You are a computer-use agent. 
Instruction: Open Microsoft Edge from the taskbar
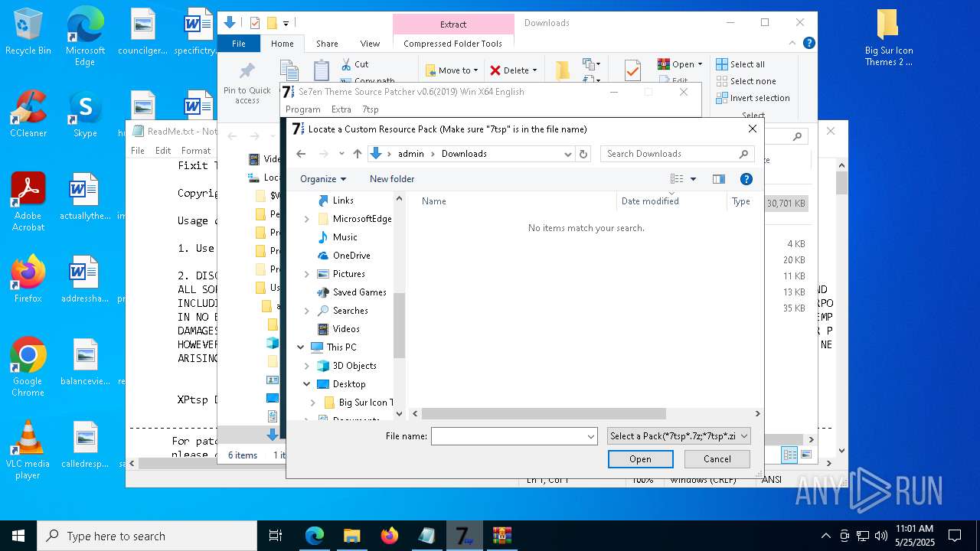tap(315, 536)
